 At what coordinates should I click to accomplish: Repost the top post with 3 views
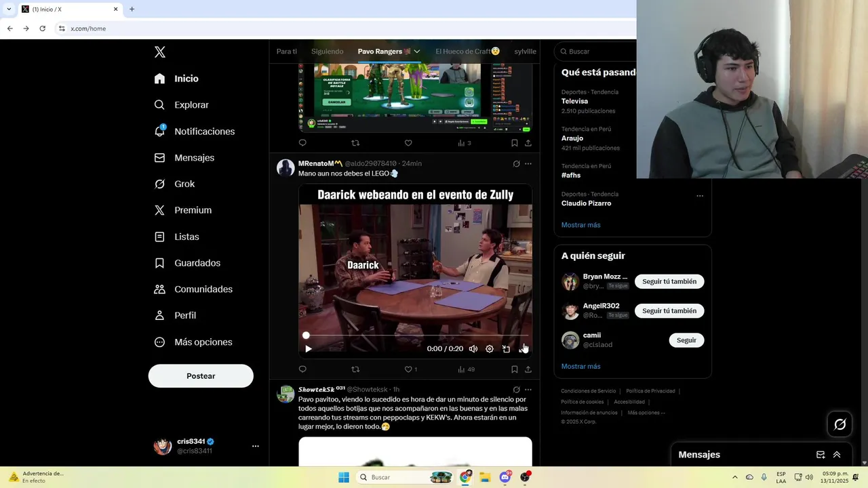pyautogui.click(x=355, y=143)
